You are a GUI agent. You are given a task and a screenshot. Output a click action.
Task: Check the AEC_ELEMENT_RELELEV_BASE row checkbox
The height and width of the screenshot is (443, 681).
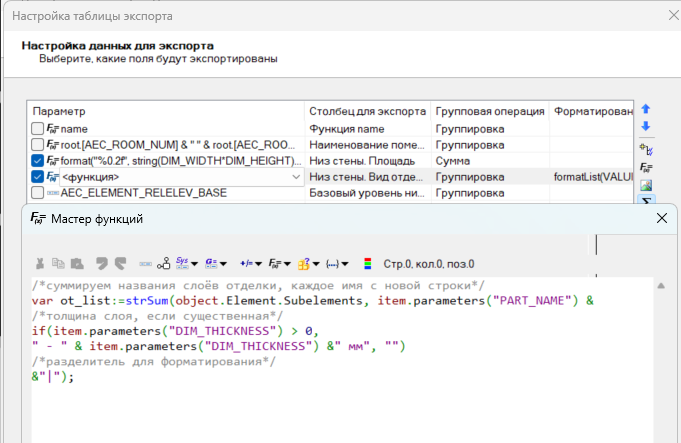38,193
